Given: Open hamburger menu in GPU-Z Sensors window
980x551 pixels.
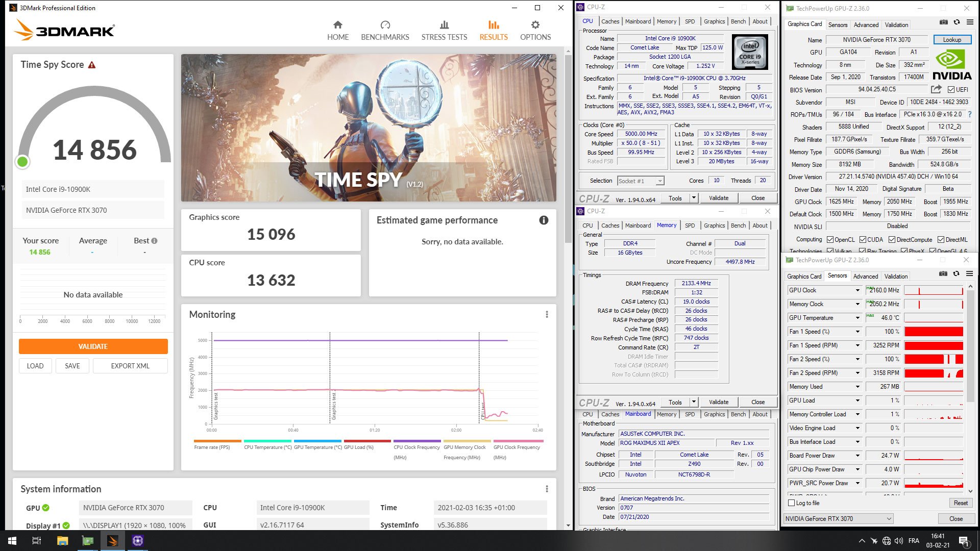Looking at the screenshot, I should point(969,274).
